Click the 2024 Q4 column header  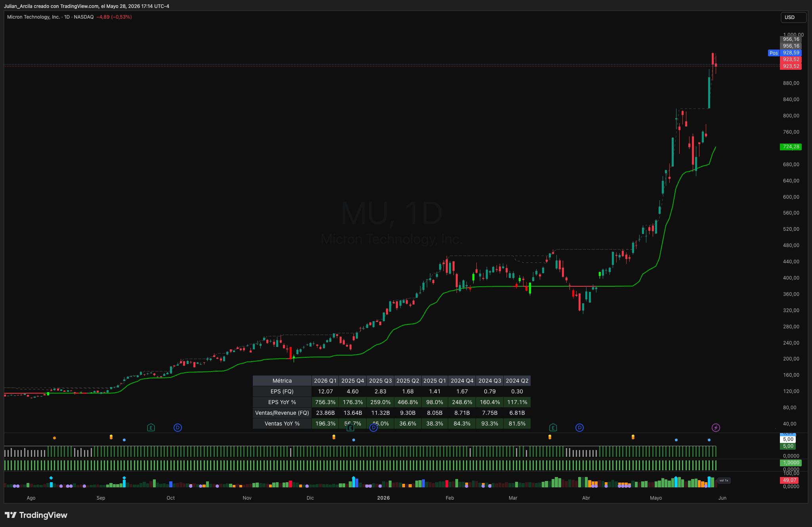pos(462,381)
